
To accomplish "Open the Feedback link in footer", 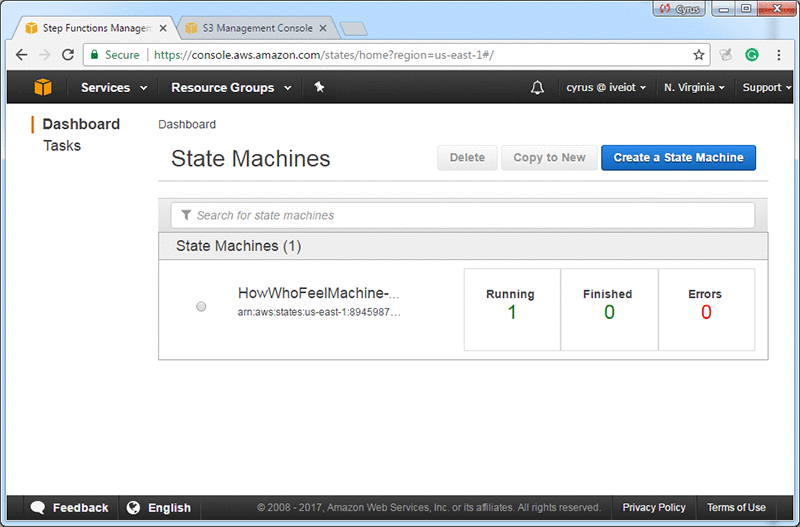I will point(81,508).
